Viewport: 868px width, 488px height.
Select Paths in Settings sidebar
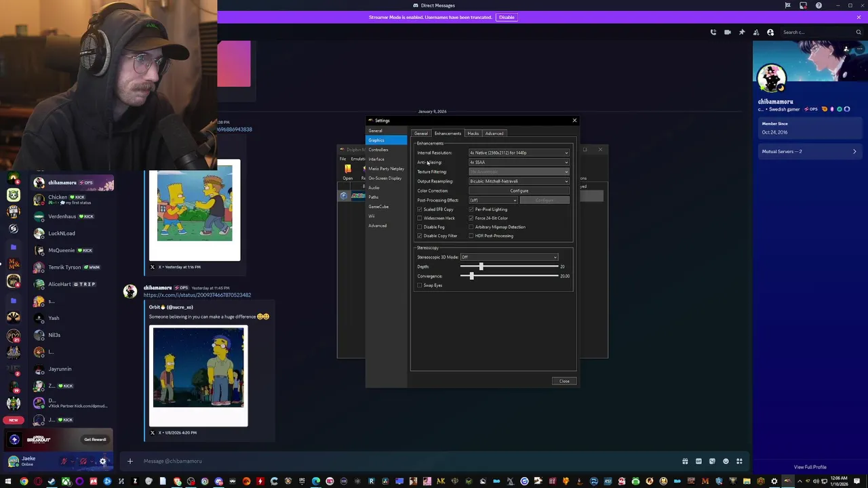386,197
